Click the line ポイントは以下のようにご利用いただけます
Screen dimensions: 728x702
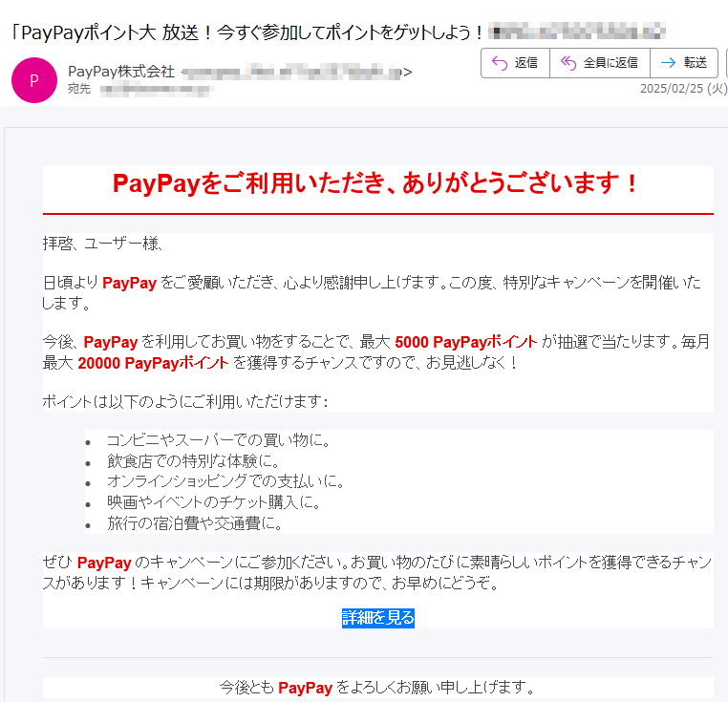tap(185, 401)
